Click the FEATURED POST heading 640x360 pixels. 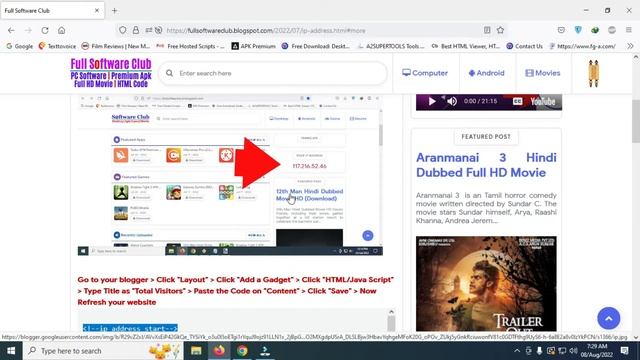point(486,137)
